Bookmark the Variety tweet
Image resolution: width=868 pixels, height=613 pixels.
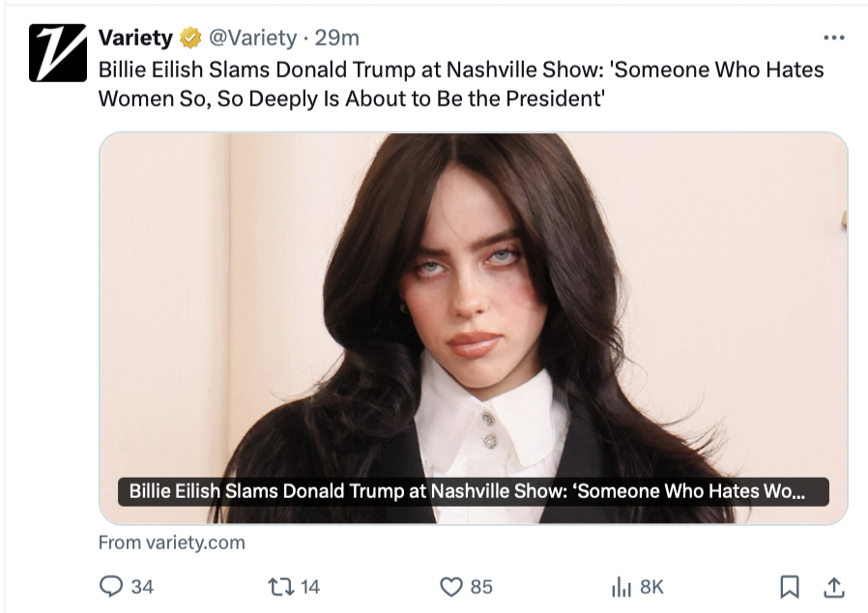point(790,586)
